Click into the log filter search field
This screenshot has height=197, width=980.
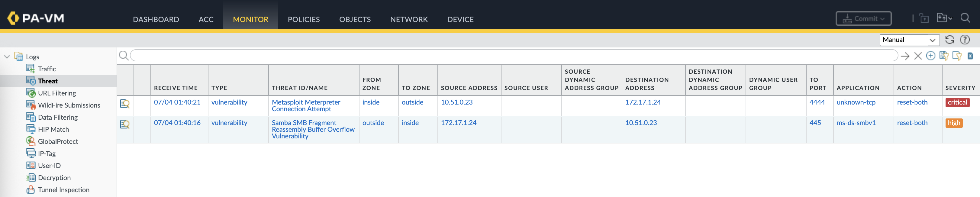pyautogui.click(x=514, y=56)
